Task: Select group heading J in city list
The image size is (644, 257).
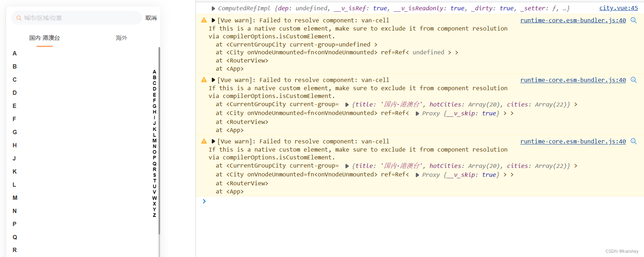Action: (x=15, y=158)
